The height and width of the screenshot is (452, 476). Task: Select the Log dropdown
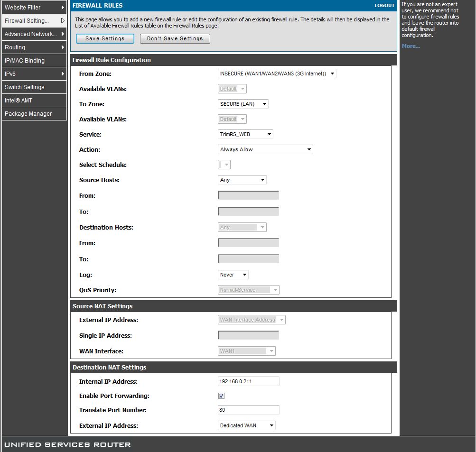233,275
